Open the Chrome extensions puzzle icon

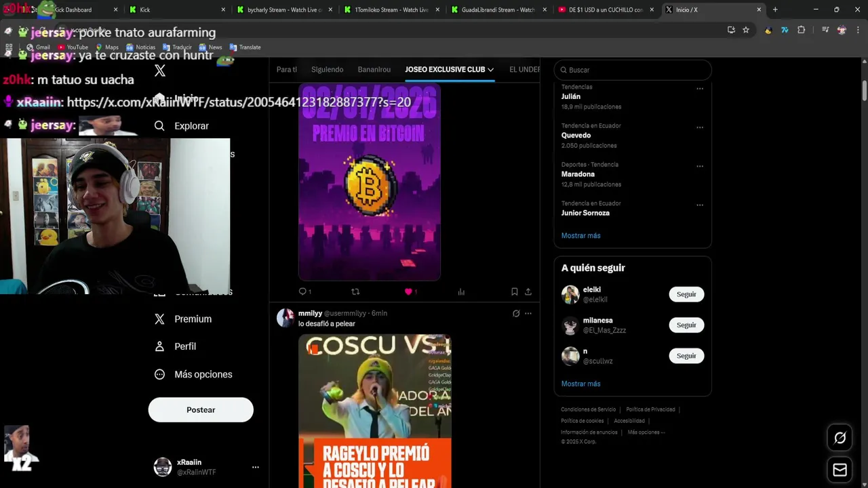[801, 30]
